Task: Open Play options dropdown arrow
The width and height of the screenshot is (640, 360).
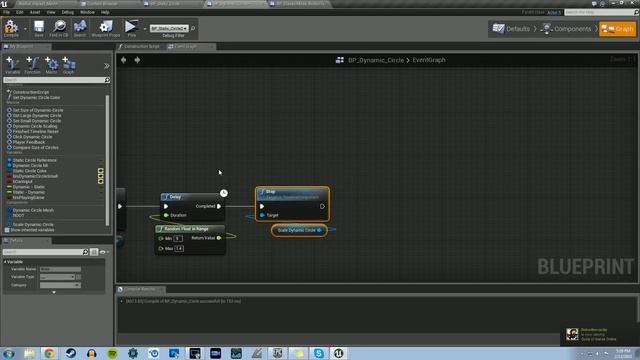Action: (144, 29)
